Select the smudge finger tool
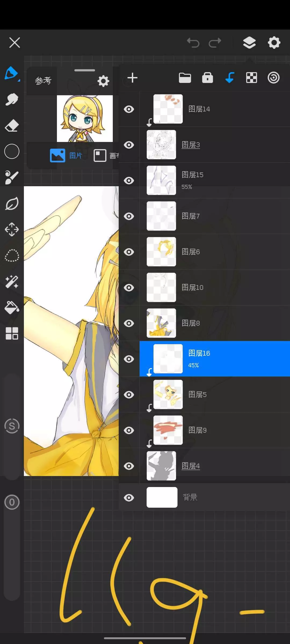The image size is (290, 644). tap(12, 99)
